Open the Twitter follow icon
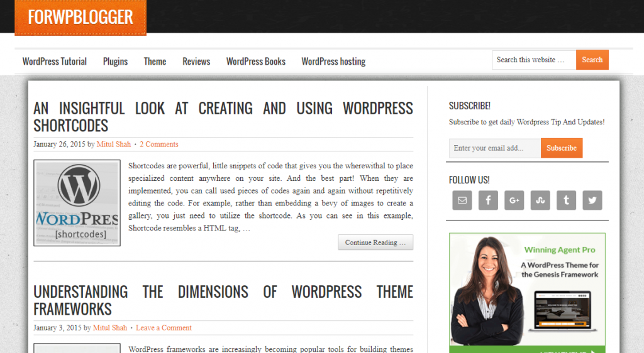 [592, 200]
